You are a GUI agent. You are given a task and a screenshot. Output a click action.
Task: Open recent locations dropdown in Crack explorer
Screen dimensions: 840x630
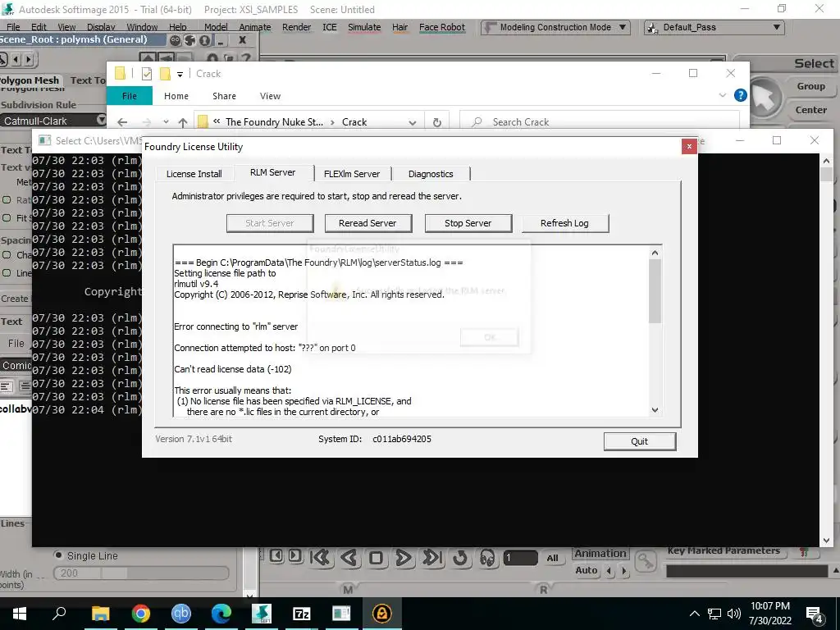click(166, 122)
